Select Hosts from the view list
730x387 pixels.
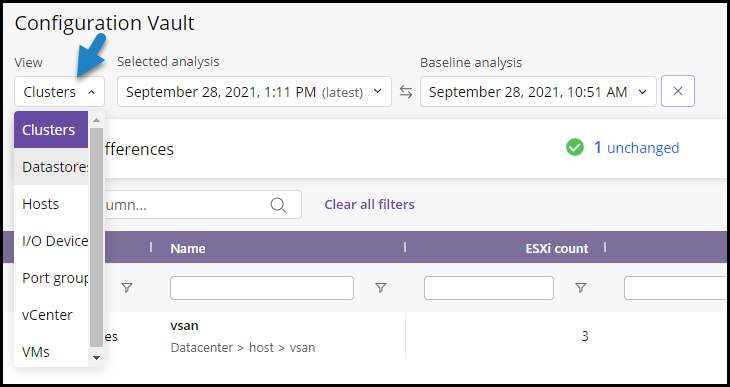tap(51, 204)
